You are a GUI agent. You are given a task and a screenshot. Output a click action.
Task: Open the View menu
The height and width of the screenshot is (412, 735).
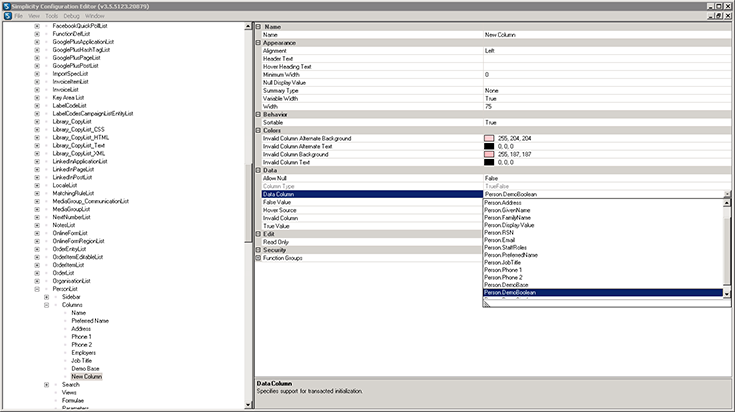pyautogui.click(x=34, y=16)
